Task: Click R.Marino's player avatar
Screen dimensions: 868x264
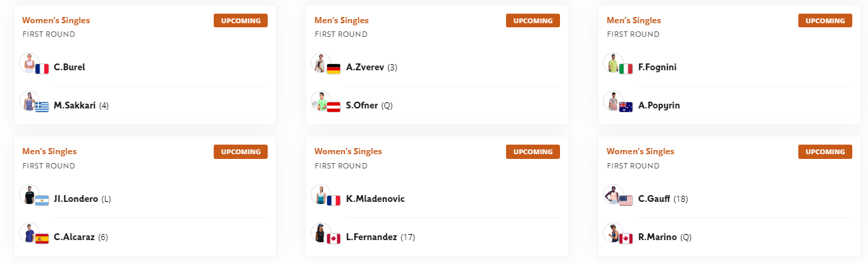Action: coord(613,233)
